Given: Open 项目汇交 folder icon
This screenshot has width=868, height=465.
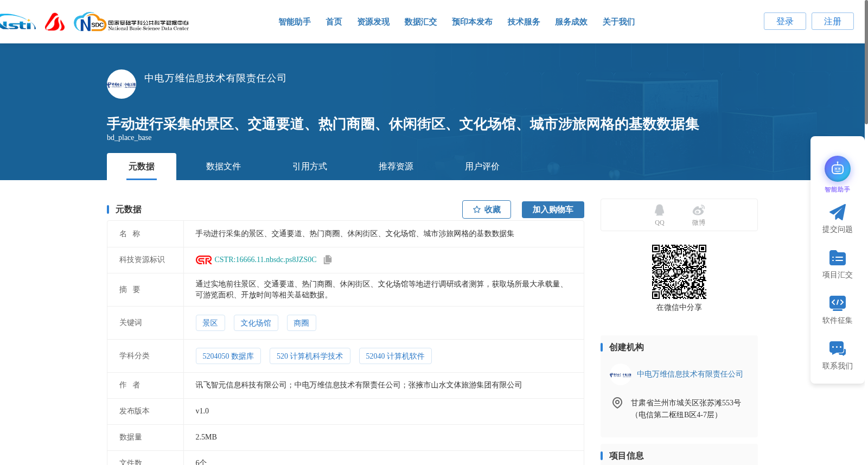Looking at the screenshot, I should click(838, 258).
